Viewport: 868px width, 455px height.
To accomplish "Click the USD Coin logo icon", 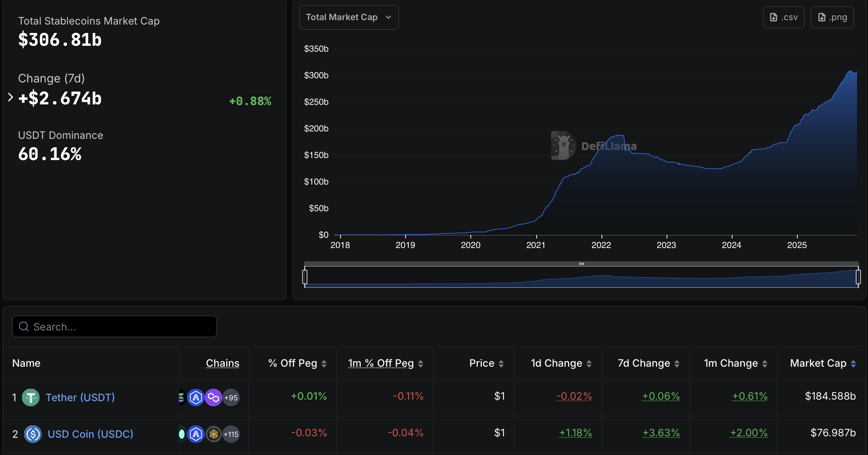I will [x=33, y=434].
